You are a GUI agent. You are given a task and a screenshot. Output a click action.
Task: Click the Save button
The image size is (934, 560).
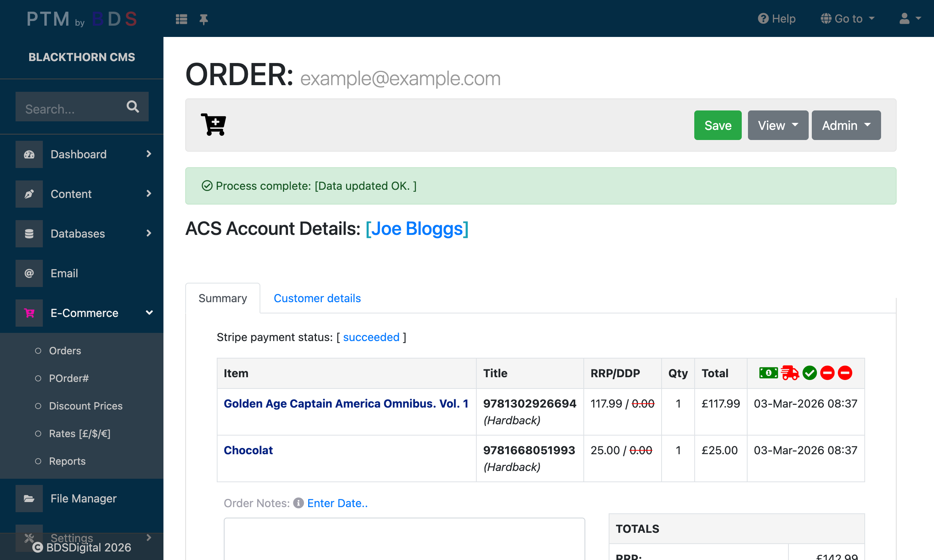(x=718, y=125)
